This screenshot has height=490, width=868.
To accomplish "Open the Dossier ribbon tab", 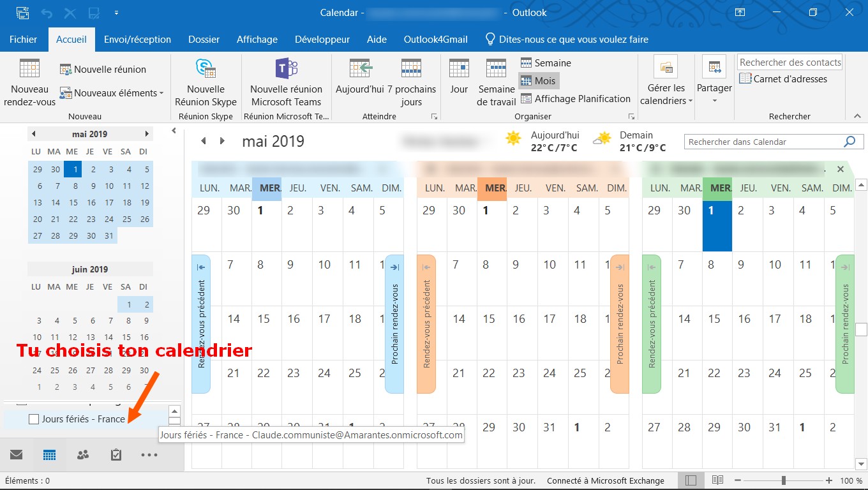I will pyautogui.click(x=204, y=39).
